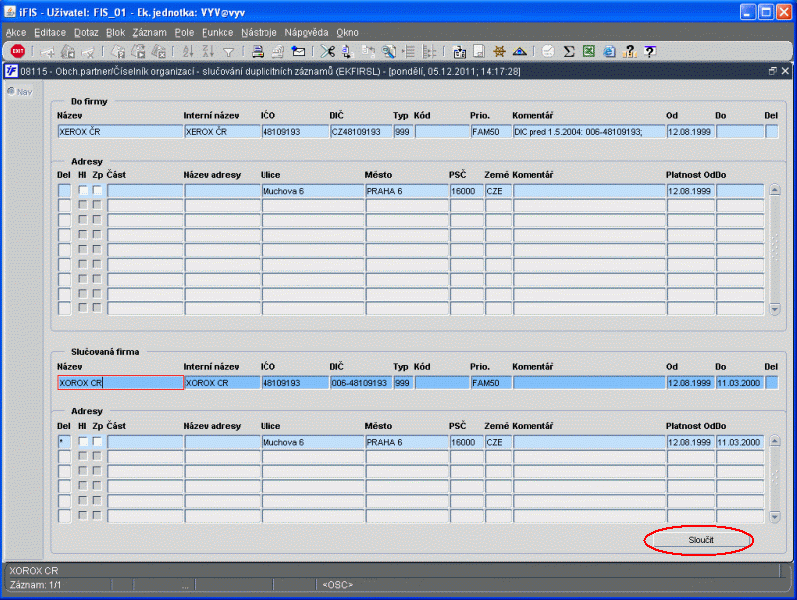
Task: Click the Komentář field with DIC pred 1.5.2004
Action: coord(589,132)
